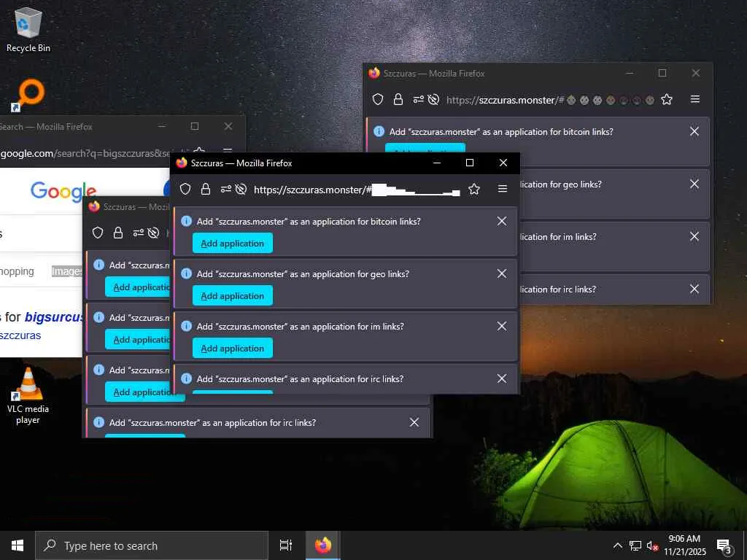Open the notification center icon
The height and width of the screenshot is (560, 747).
click(724, 546)
